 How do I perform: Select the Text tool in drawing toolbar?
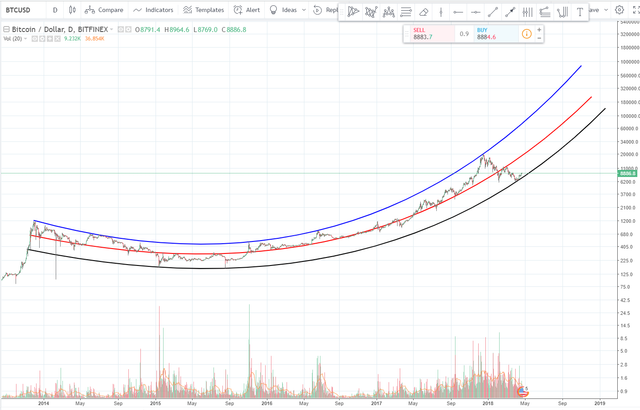click(580, 12)
